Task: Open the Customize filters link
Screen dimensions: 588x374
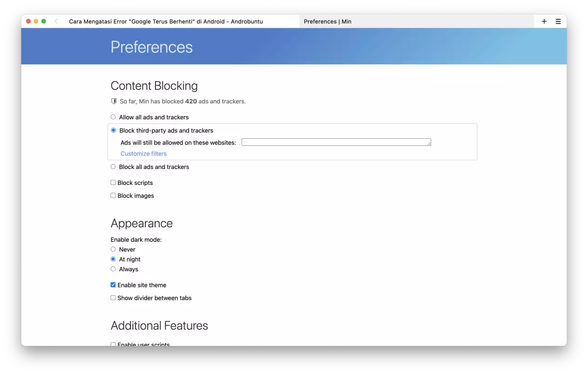Action: pyautogui.click(x=143, y=154)
